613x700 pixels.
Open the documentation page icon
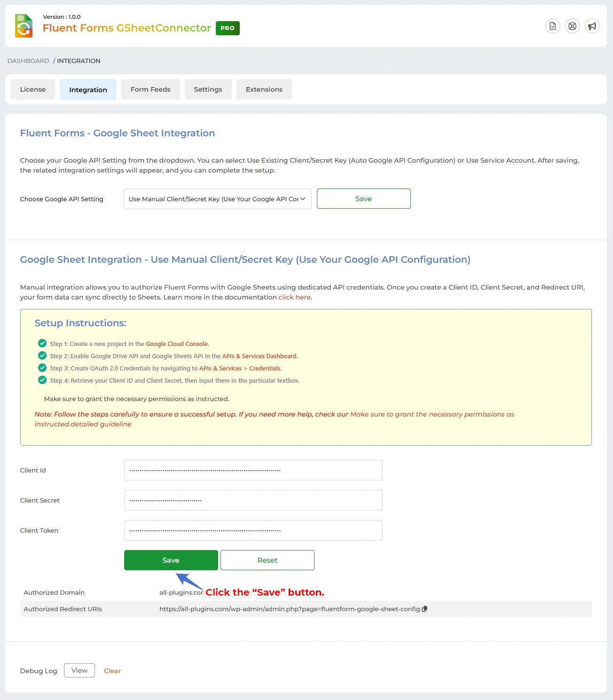pyautogui.click(x=553, y=26)
